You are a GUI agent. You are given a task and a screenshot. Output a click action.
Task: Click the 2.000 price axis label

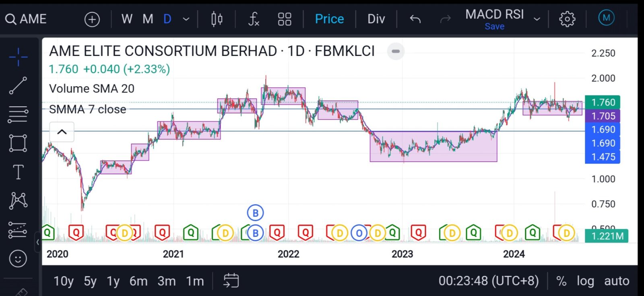coord(603,78)
